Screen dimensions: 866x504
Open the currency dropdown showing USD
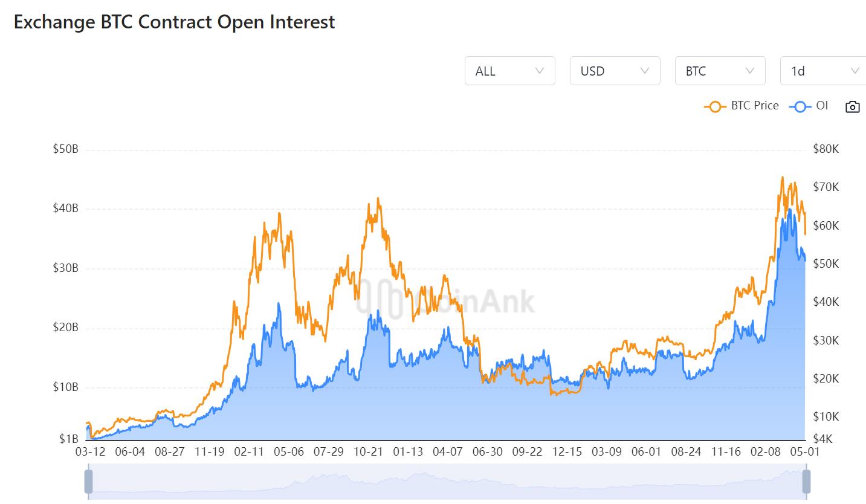point(615,71)
